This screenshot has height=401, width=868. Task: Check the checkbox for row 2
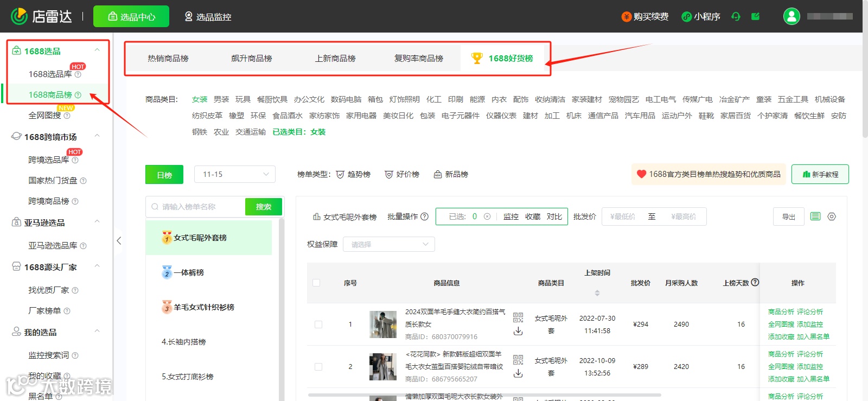tap(318, 367)
